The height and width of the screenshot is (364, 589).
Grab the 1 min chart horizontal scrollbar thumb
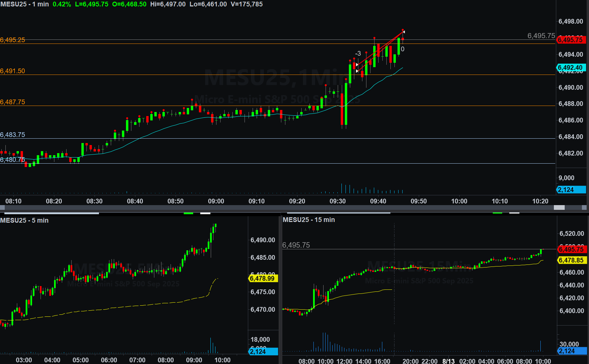[x=559, y=207]
